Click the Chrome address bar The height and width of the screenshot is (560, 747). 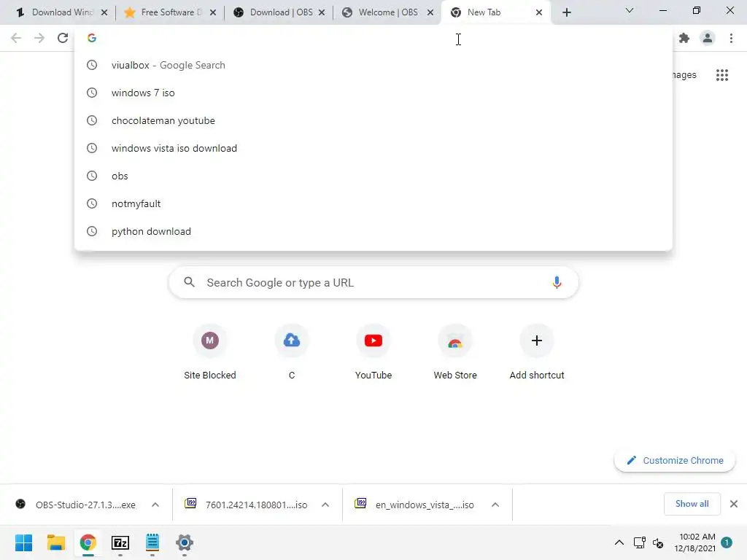tap(373, 38)
